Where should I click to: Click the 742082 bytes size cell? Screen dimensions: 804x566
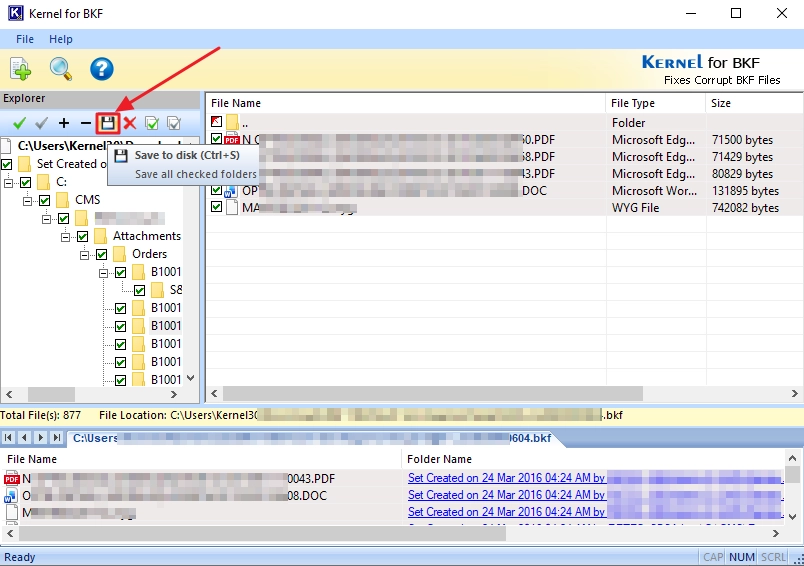(x=745, y=208)
